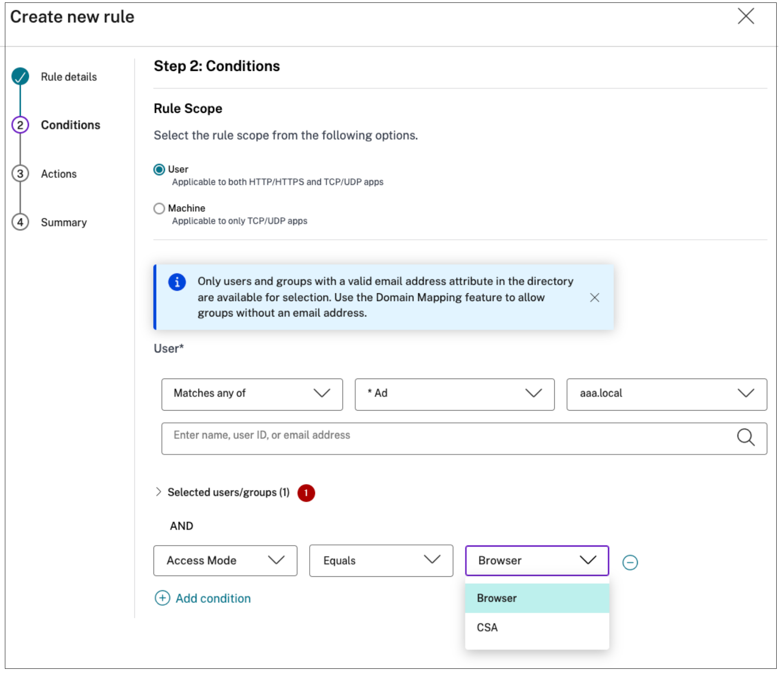Click the completed Rule details checkmark icon
The height and width of the screenshot is (679, 784).
point(20,77)
